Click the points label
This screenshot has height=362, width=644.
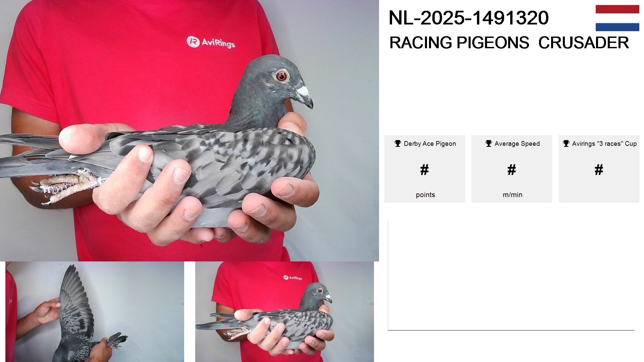point(425,195)
